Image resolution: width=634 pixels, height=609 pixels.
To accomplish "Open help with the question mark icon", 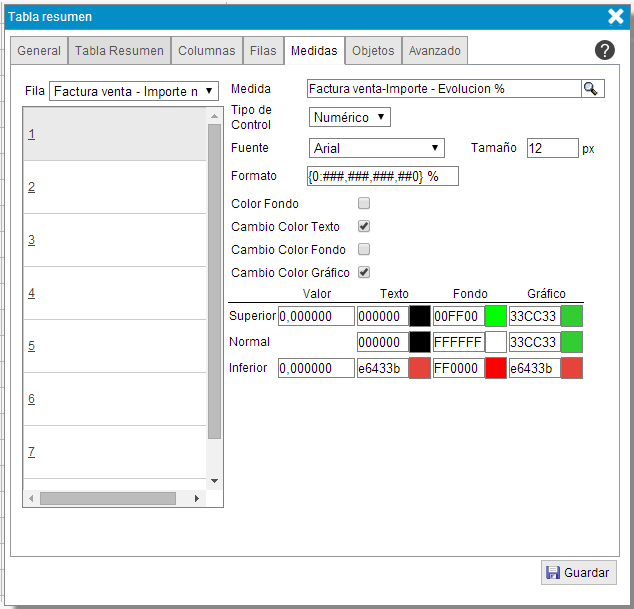I will tap(604, 51).
